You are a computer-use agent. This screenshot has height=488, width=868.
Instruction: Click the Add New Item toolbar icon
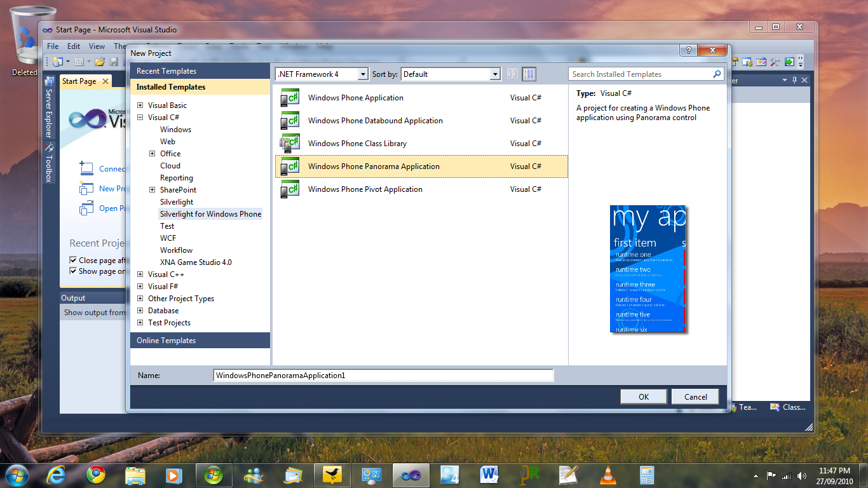pyautogui.click(x=79, y=62)
